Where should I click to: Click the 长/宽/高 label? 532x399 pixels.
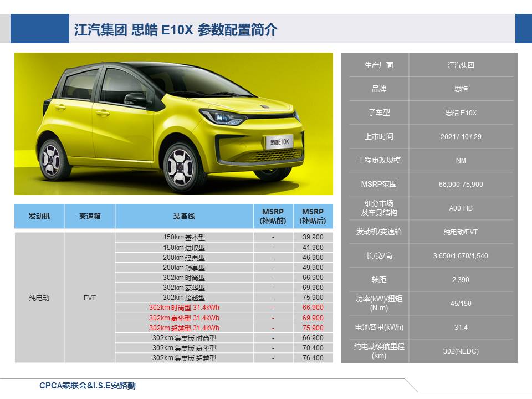(379, 255)
